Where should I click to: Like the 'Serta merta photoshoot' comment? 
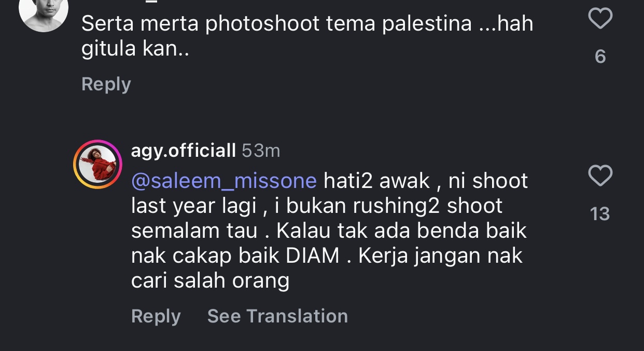click(600, 20)
